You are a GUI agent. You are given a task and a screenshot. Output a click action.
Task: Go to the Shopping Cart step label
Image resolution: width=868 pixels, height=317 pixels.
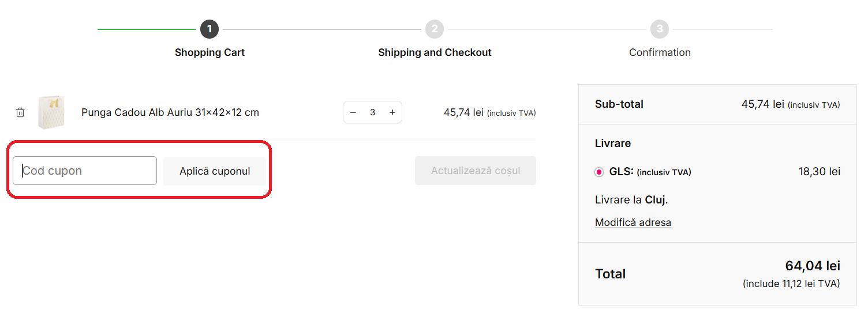click(x=209, y=52)
